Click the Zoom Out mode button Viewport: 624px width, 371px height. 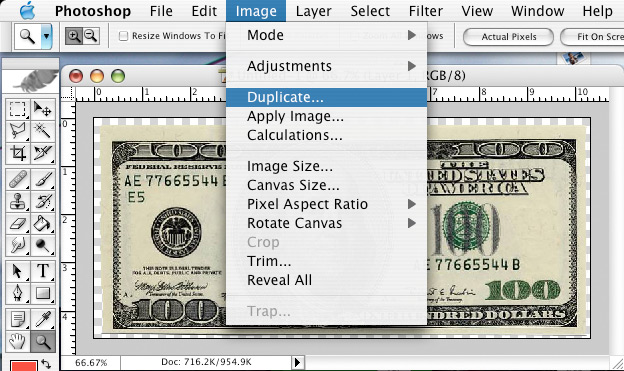[91, 36]
